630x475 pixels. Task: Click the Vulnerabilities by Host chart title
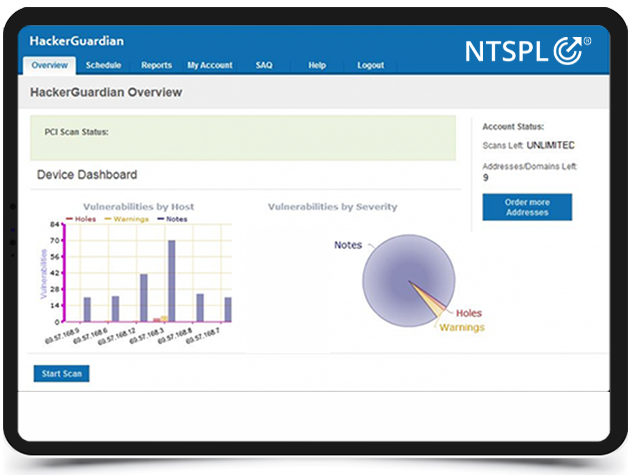(139, 207)
